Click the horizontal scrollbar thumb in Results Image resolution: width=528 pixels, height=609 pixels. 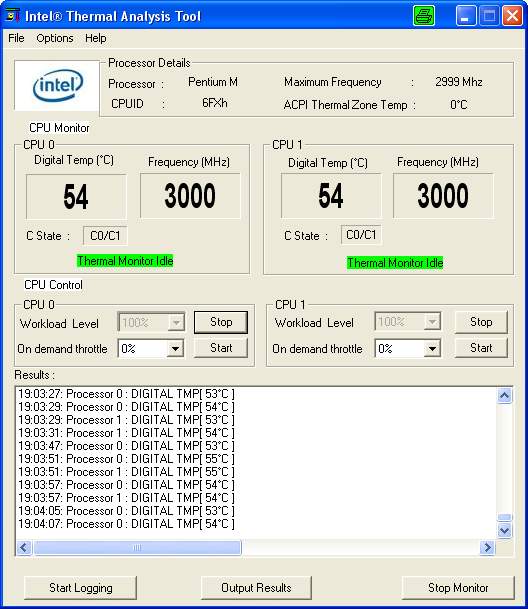tap(137, 548)
